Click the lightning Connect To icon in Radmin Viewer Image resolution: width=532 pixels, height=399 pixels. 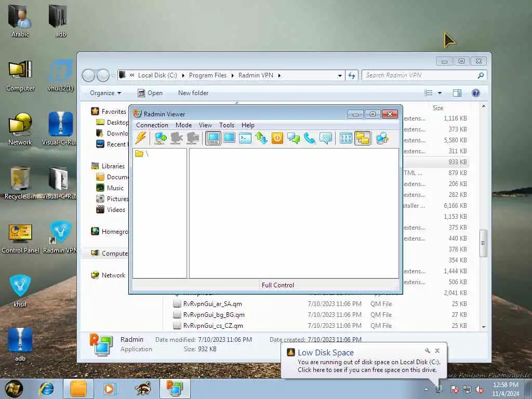140,138
